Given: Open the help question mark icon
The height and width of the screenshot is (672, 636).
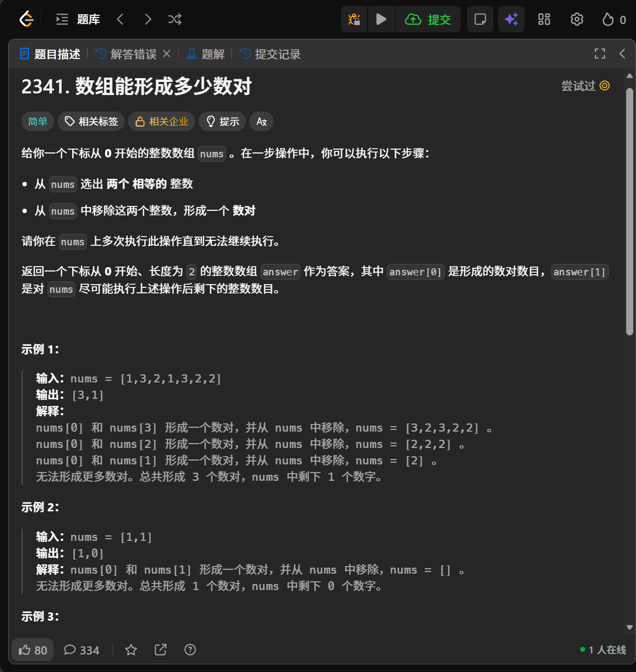Looking at the screenshot, I should (190, 650).
